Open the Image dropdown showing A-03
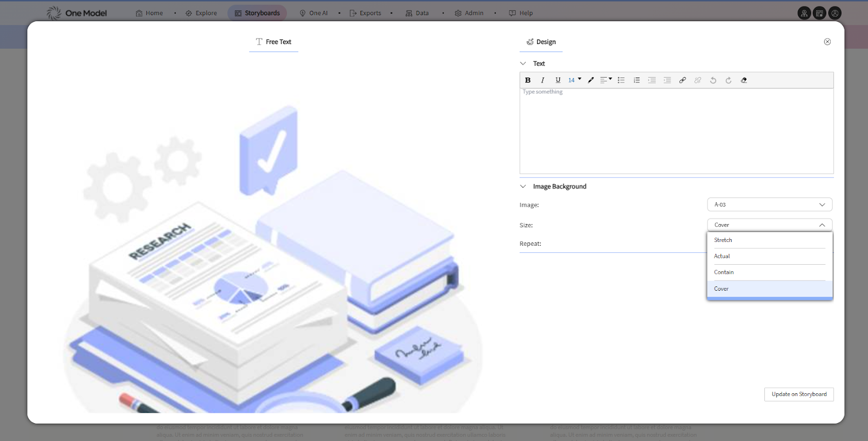Viewport: 868px width, 441px height. coord(769,204)
